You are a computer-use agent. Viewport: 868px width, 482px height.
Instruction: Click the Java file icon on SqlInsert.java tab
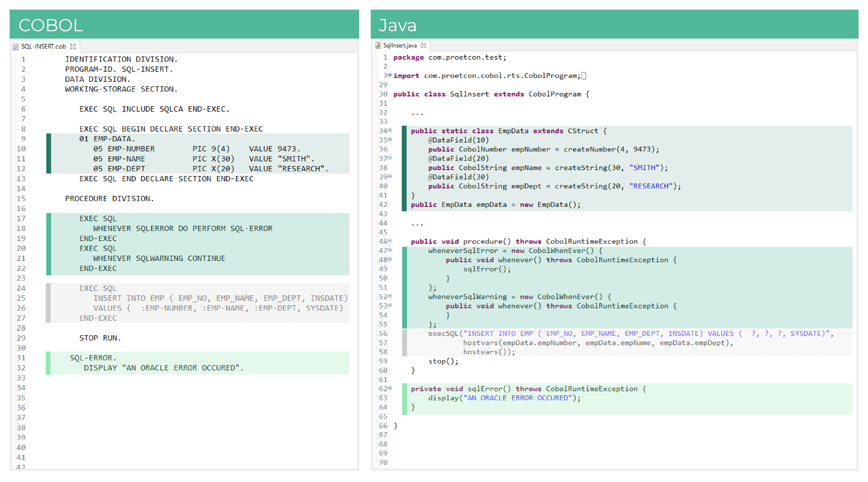(x=378, y=45)
